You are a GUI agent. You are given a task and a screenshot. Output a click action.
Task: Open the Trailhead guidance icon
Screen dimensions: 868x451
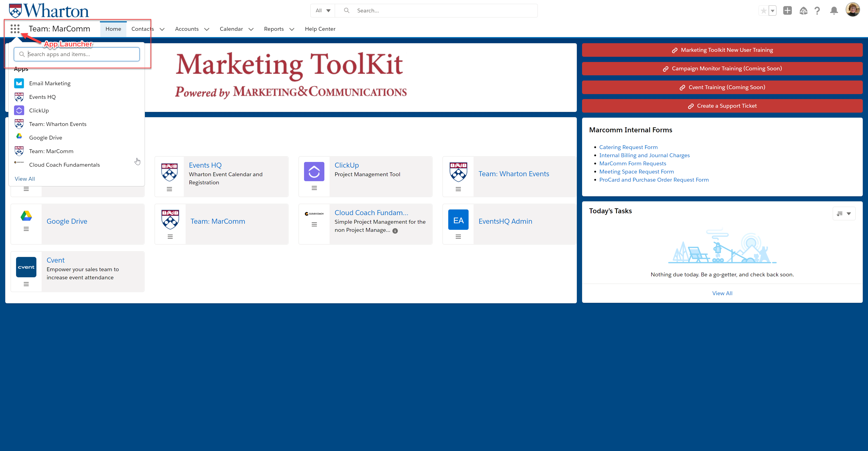tap(803, 11)
